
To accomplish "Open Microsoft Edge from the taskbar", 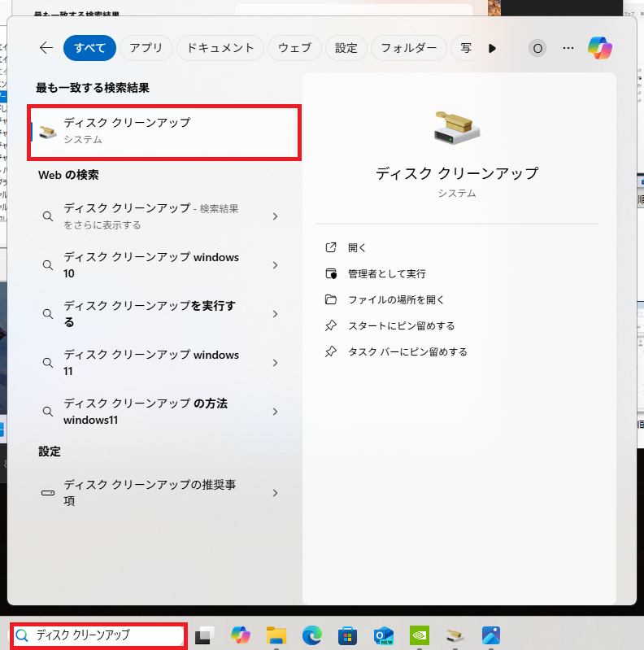I will (x=313, y=635).
